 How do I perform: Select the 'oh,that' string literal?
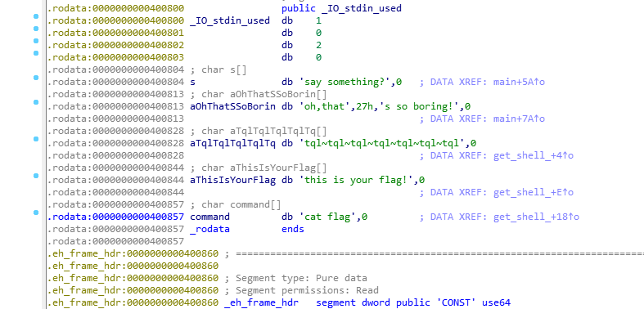coord(325,107)
